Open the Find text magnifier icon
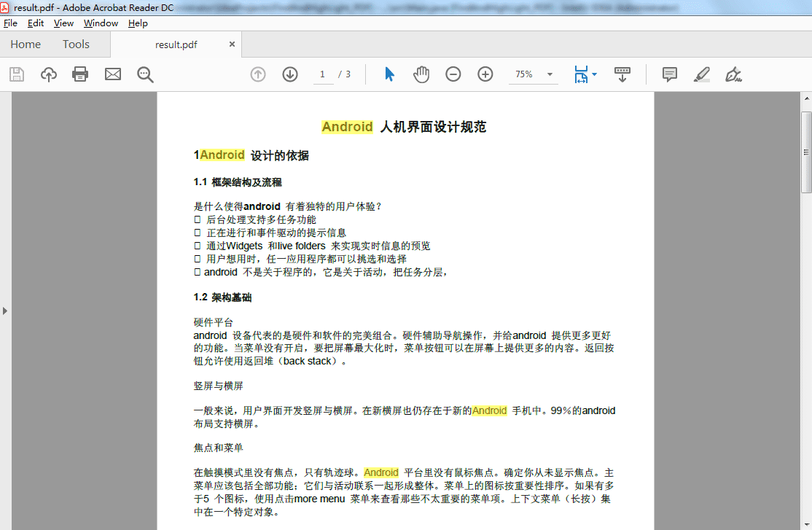 tap(145, 74)
